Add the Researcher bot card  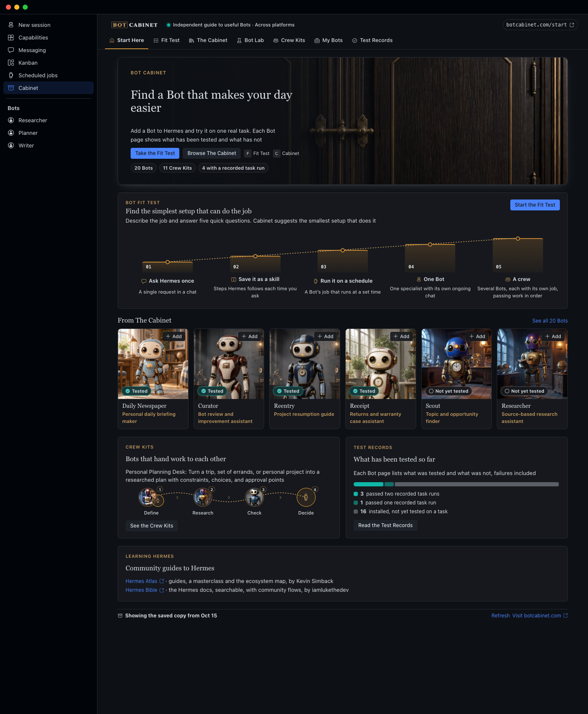pos(553,336)
